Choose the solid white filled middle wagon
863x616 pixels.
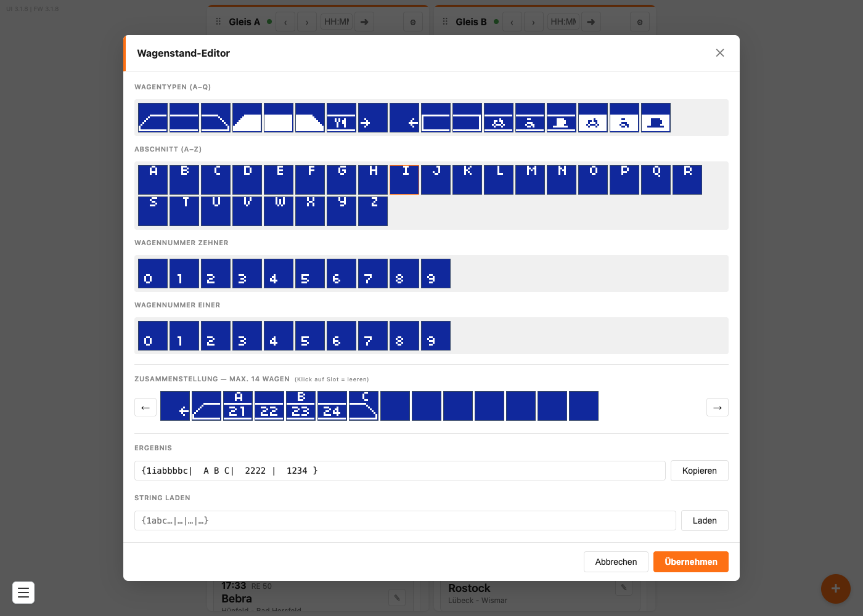pos(279,118)
